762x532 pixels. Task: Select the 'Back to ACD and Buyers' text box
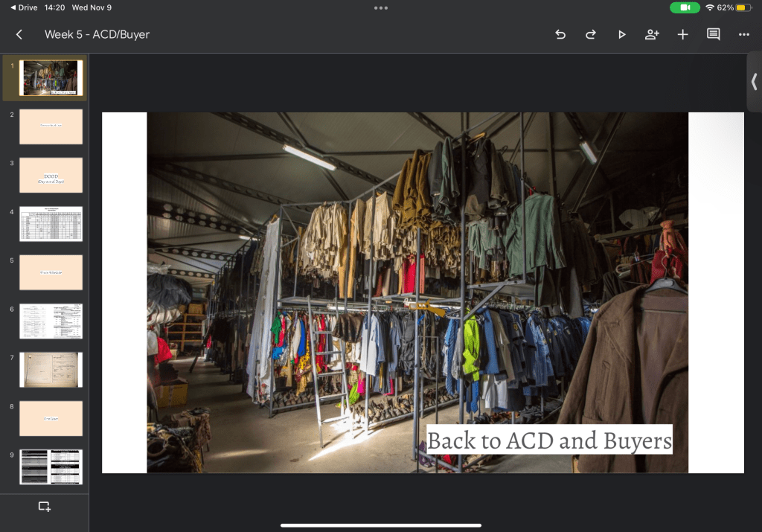549,440
